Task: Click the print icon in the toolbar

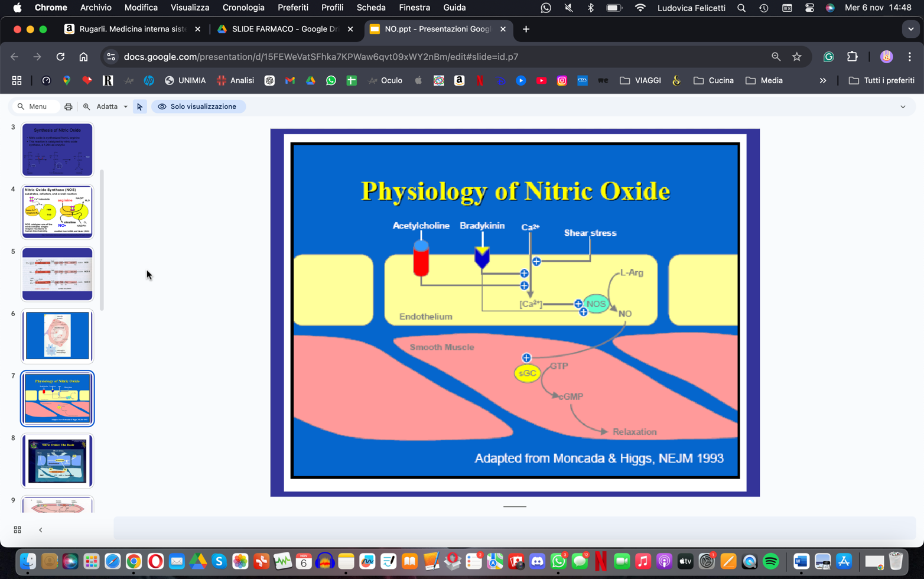Action: coord(69,107)
